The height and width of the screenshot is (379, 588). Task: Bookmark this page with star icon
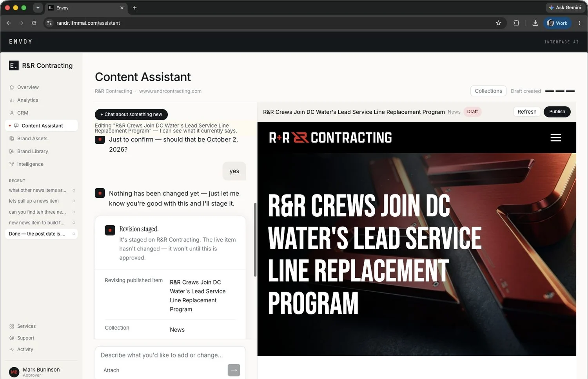click(498, 23)
